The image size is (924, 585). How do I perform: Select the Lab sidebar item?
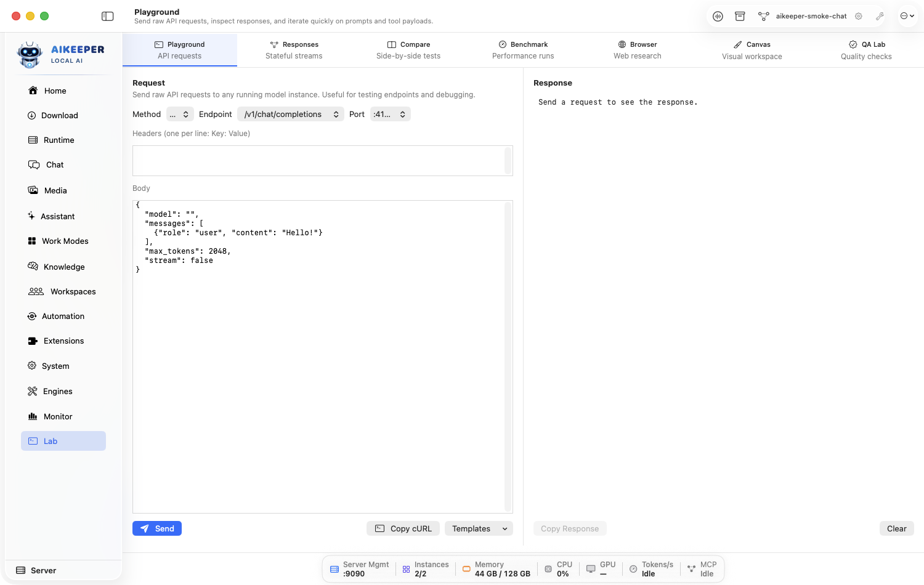63,441
